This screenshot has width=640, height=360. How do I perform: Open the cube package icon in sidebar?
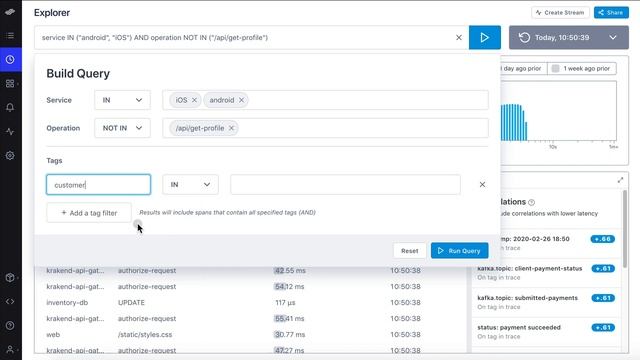[10, 278]
